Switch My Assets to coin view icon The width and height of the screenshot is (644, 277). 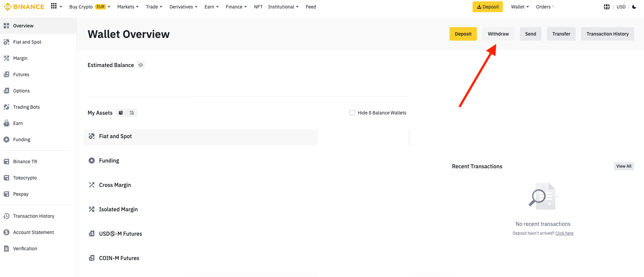tap(132, 113)
